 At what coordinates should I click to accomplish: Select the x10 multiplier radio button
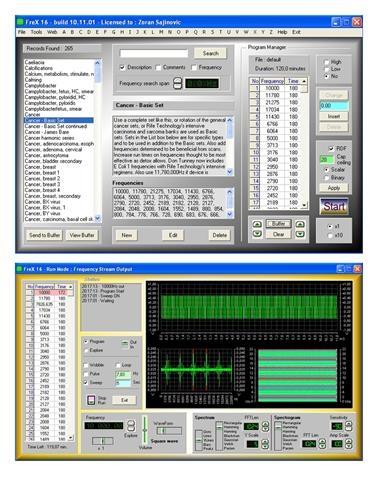point(330,235)
